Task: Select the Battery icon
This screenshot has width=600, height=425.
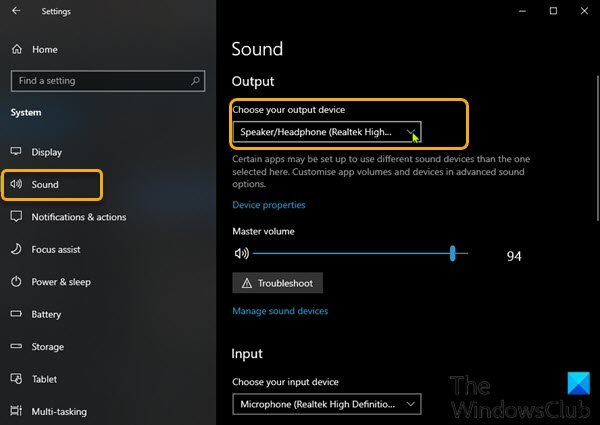Action: point(15,314)
